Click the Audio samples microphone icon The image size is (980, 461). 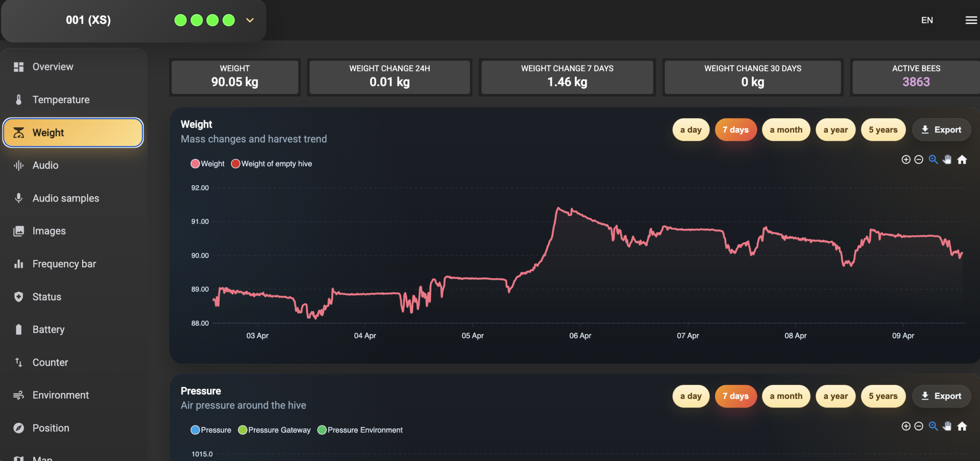[x=18, y=198]
